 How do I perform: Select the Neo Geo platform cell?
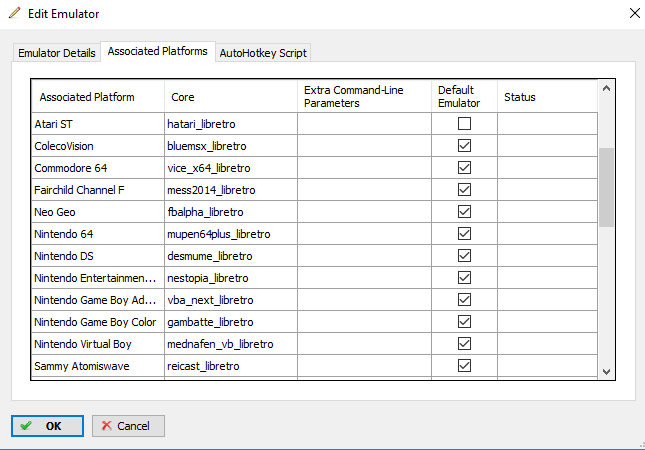coord(98,212)
